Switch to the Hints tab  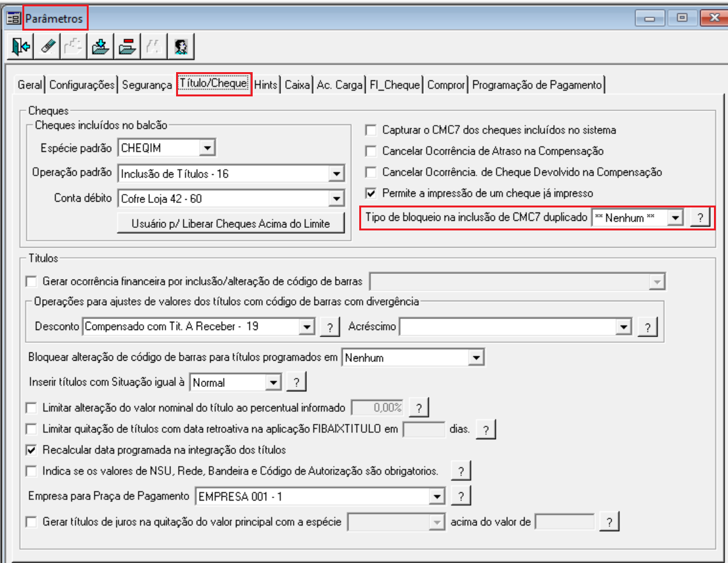click(265, 85)
